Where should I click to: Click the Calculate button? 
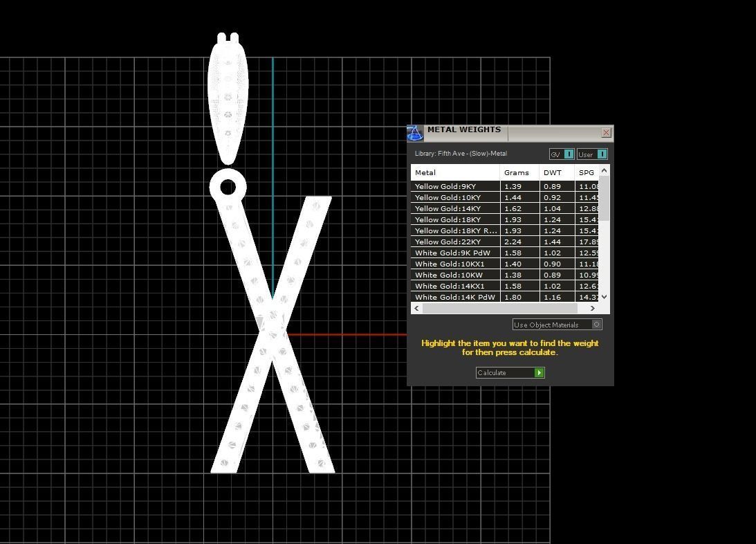coord(510,373)
